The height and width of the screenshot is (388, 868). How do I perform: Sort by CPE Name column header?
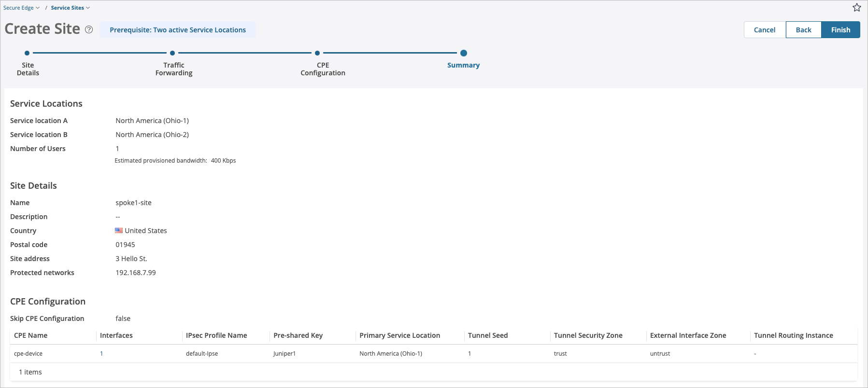pyautogui.click(x=31, y=335)
